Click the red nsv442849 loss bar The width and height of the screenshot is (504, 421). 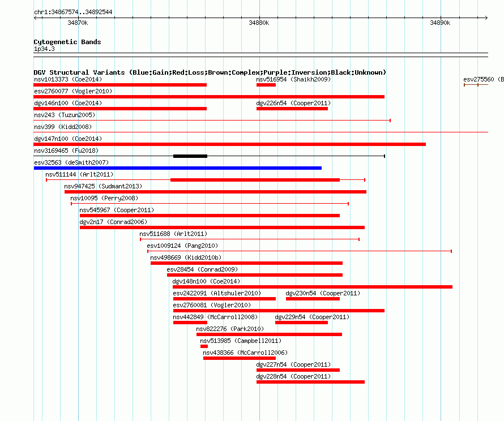pos(190,323)
